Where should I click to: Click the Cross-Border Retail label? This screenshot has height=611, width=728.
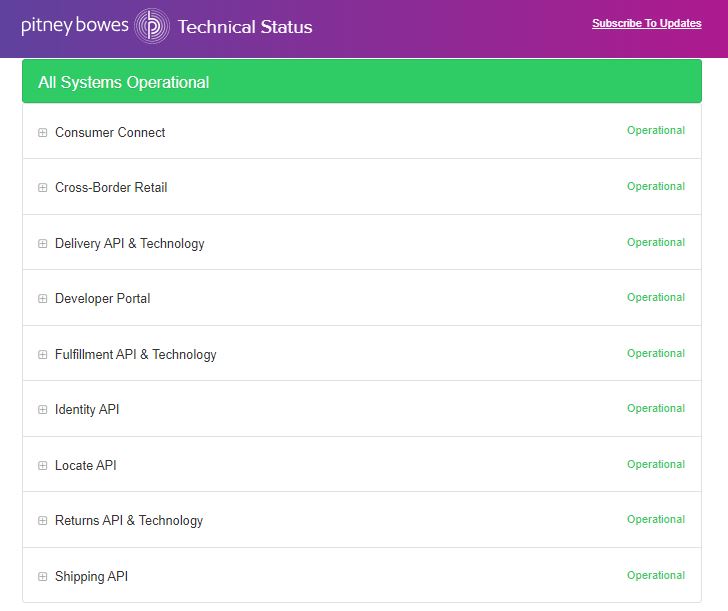coord(111,188)
